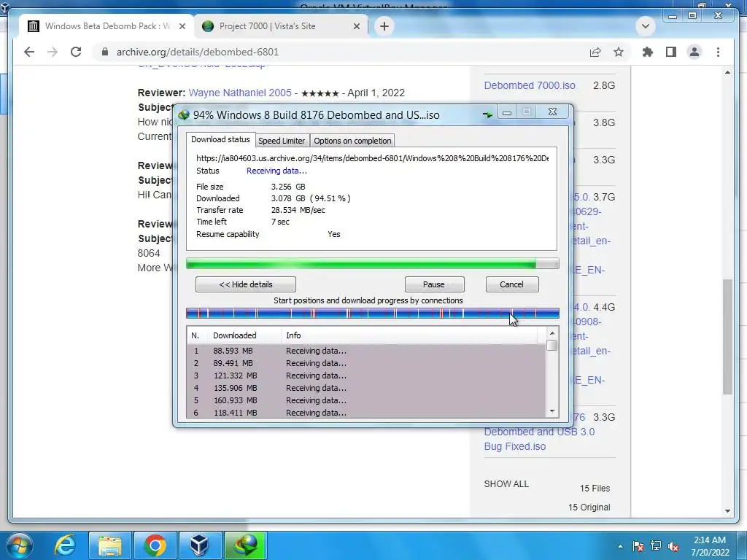Click the page scroll down arrow
The width and height of the screenshot is (747, 560).
pos(727,511)
